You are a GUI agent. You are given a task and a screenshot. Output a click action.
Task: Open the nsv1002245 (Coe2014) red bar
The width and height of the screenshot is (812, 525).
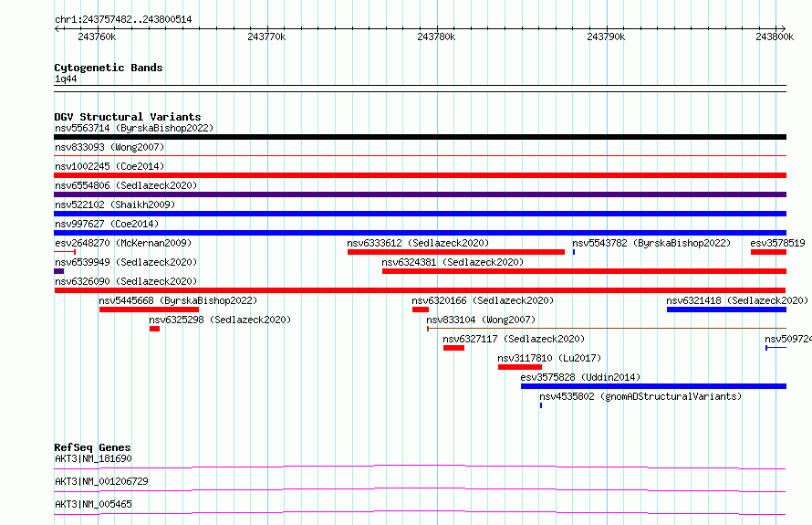pyautogui.click(x=420, y=175)
